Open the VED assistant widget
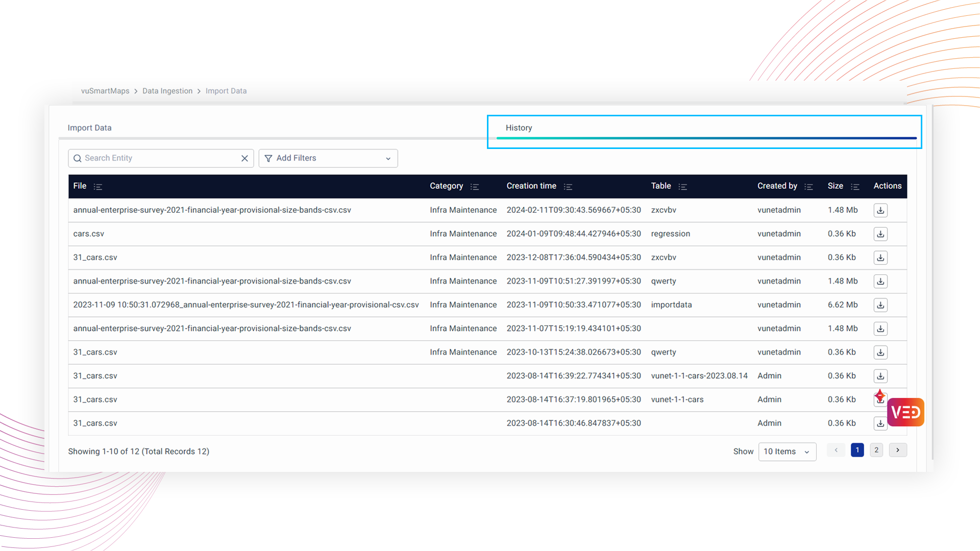Screen dimensions: 980x551 906,412
